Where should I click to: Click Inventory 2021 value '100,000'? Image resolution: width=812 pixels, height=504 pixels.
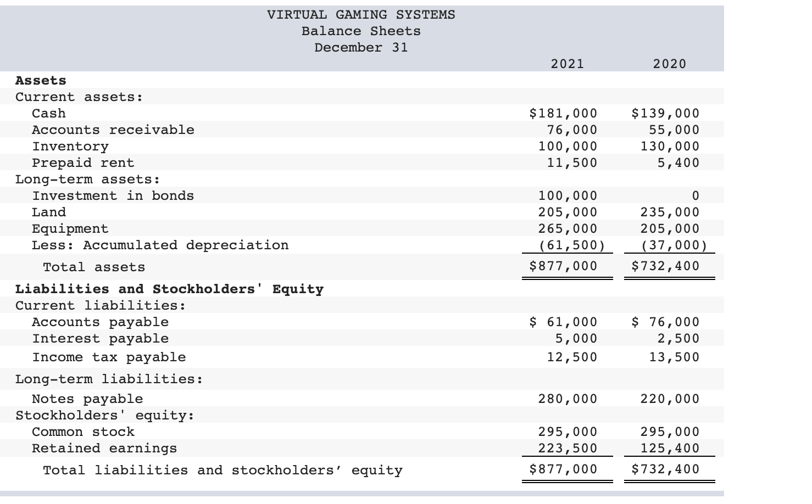568,146
